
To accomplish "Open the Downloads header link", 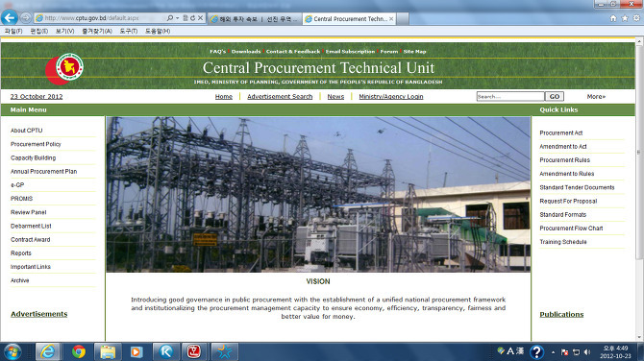I will (246, 52).
